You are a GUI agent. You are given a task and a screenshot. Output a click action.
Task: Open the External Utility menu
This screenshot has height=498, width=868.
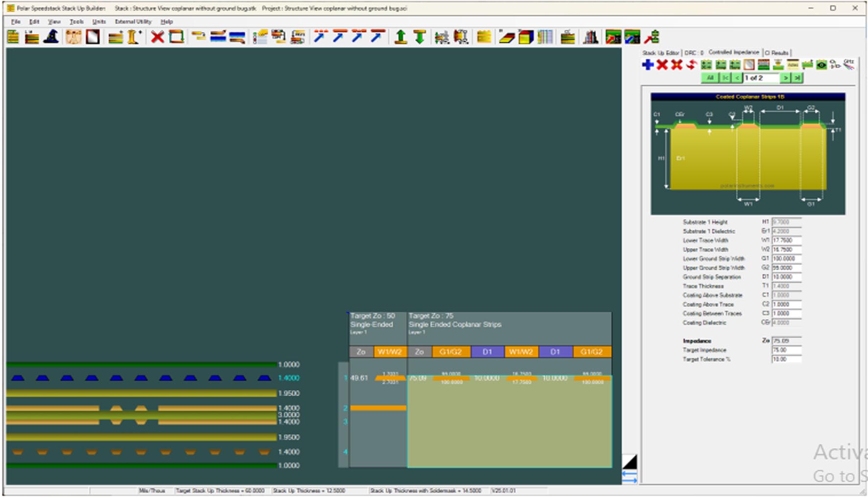point(133,22)
